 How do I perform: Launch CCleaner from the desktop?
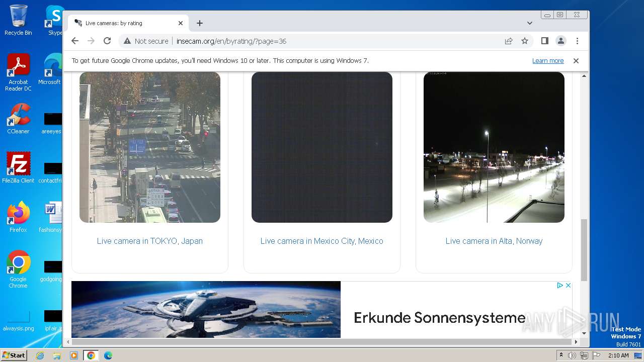pyautogui.click(x=18, y=119)
